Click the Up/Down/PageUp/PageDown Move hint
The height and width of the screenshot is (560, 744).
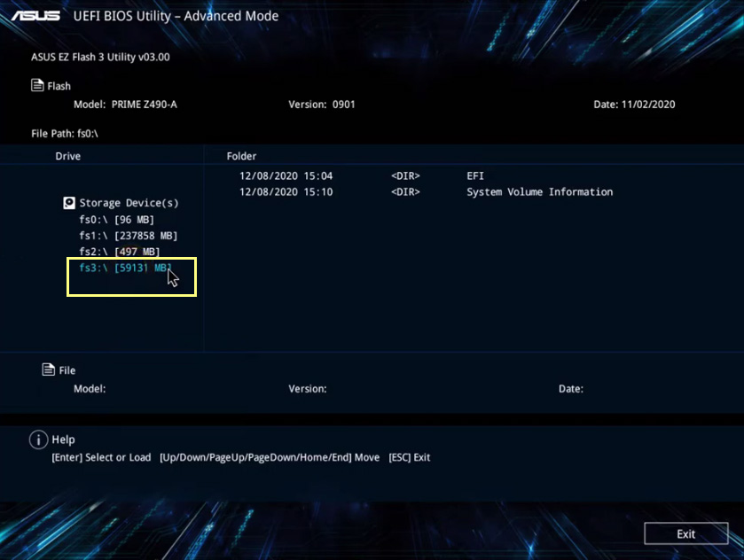[x=270, y=457]
